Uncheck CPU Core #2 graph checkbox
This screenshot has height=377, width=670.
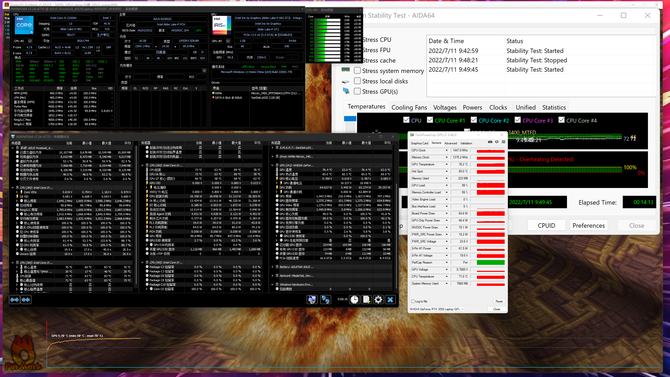[473, 120]
